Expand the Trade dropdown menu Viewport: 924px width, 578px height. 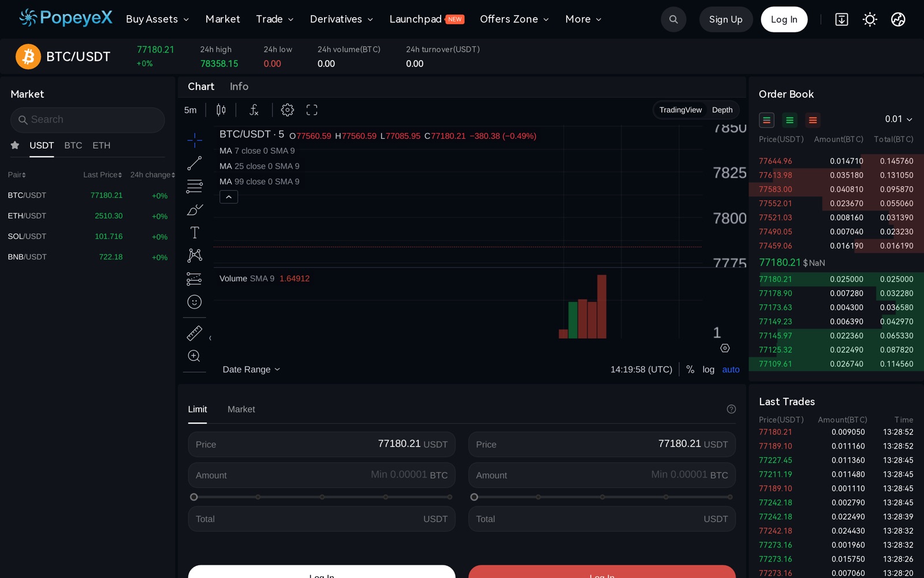click(x=275, y=19)
